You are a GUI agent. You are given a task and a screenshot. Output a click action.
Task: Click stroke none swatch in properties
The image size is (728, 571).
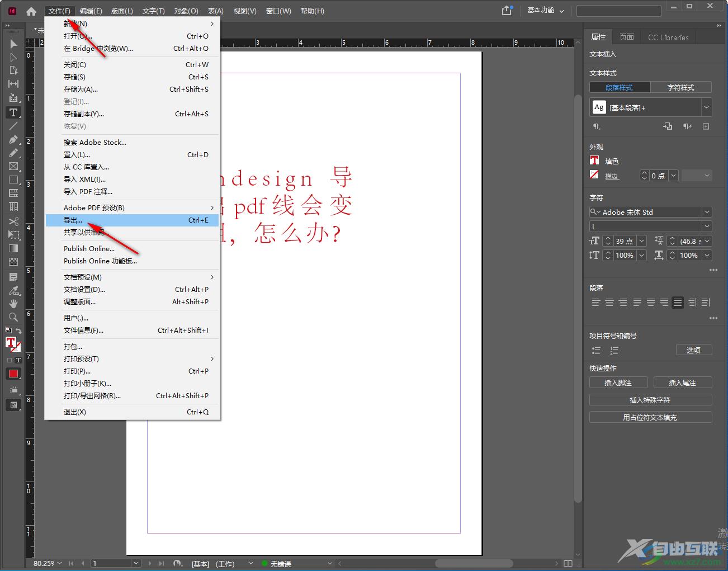(594, 175)
